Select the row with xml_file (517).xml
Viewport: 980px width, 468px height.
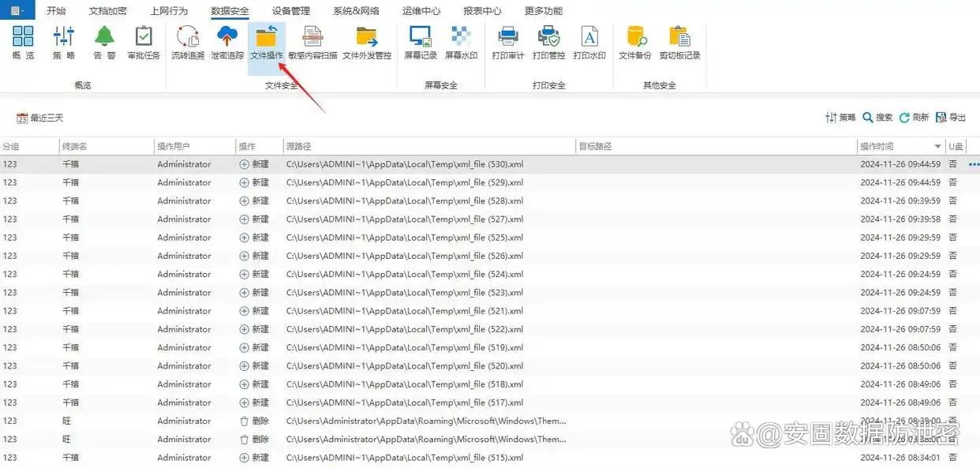click(x=490, y=402)
